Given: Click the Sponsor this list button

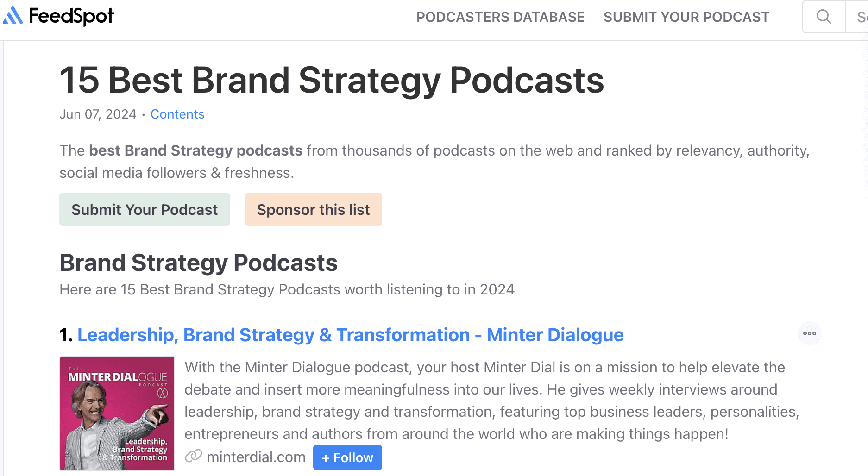Looking at the screenshot, I should (314, 209).
